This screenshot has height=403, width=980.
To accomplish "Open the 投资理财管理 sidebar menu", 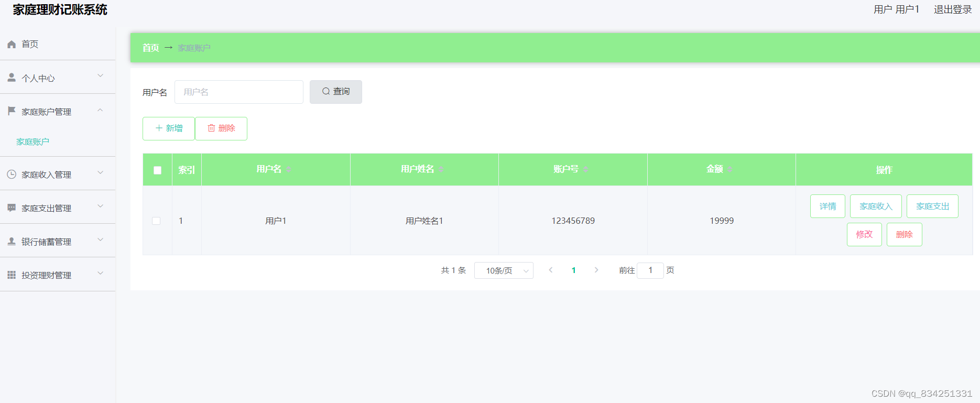I will (58, 275).
